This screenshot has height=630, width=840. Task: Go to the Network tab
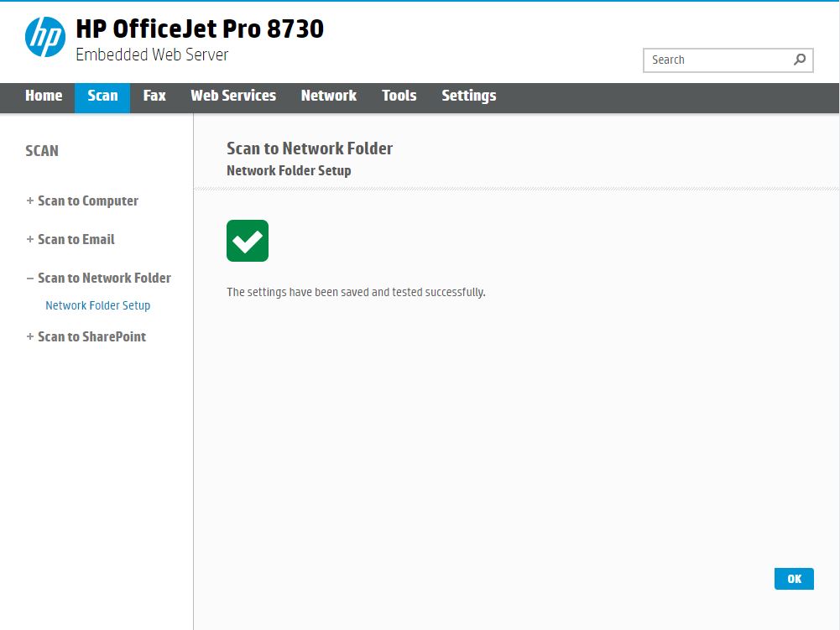329,96
